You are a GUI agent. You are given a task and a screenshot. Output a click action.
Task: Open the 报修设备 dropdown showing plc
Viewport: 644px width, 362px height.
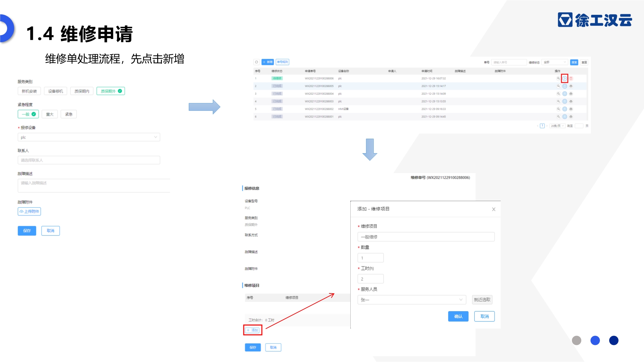(89, 137)
